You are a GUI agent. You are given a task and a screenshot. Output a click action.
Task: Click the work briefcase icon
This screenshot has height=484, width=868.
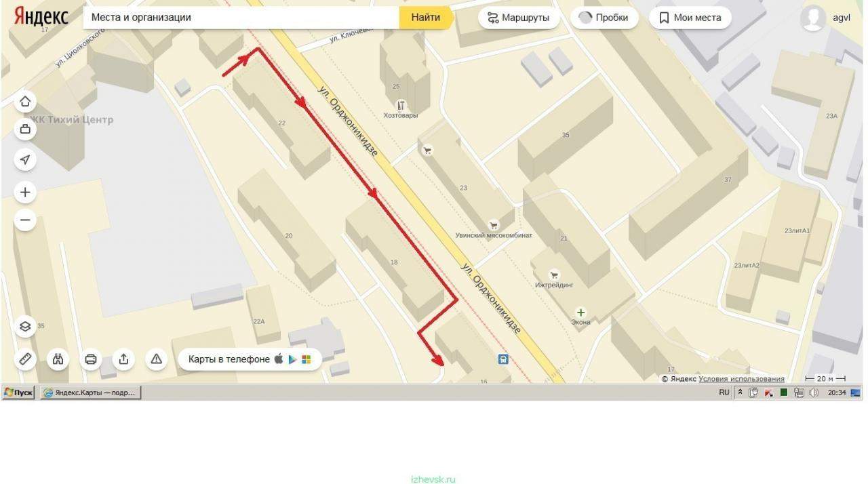25,129
